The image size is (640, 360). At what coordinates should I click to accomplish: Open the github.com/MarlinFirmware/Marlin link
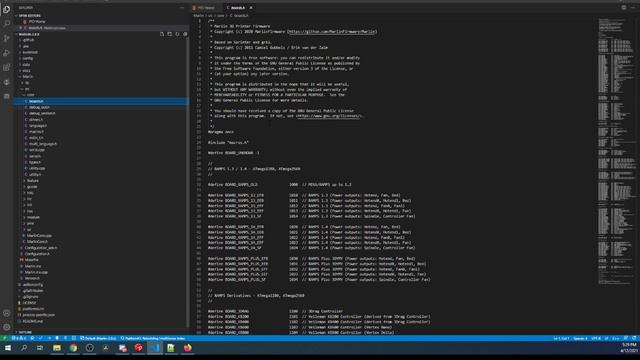[x=332, y=32]
